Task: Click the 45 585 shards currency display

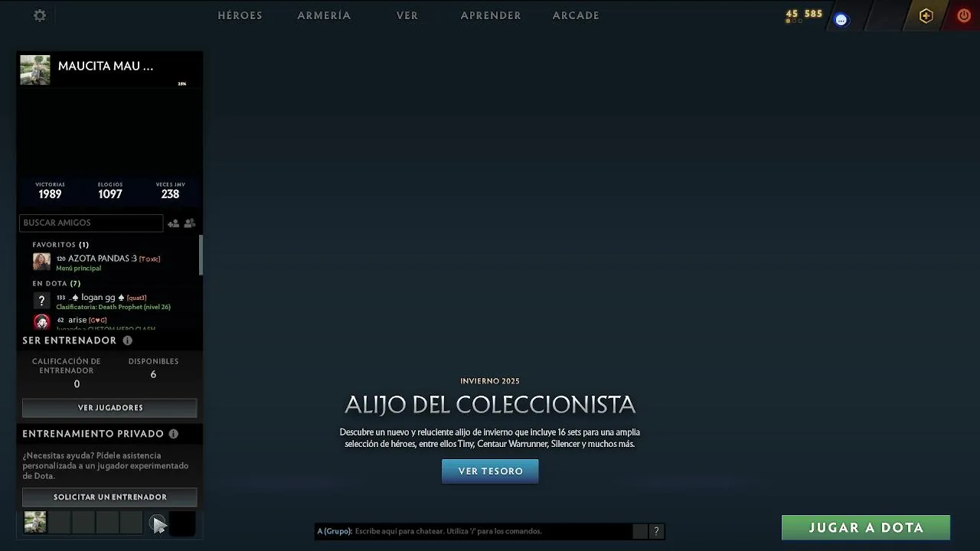Action: point(804,14)
